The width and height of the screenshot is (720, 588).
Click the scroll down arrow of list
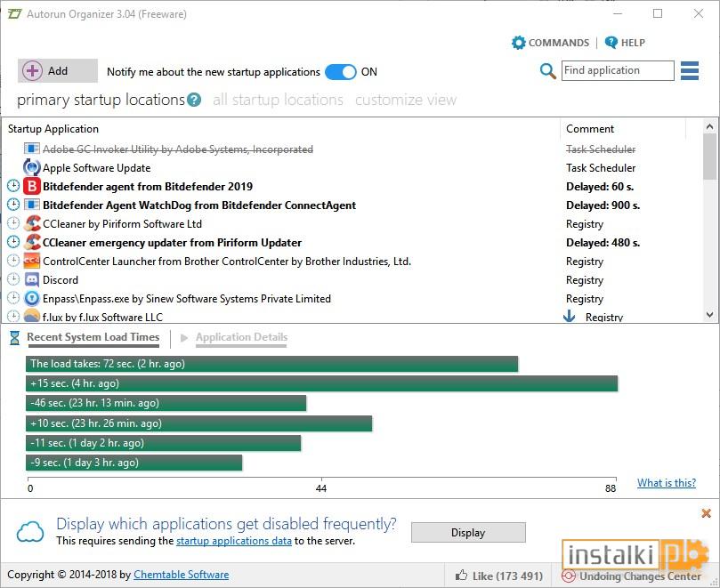709,315
